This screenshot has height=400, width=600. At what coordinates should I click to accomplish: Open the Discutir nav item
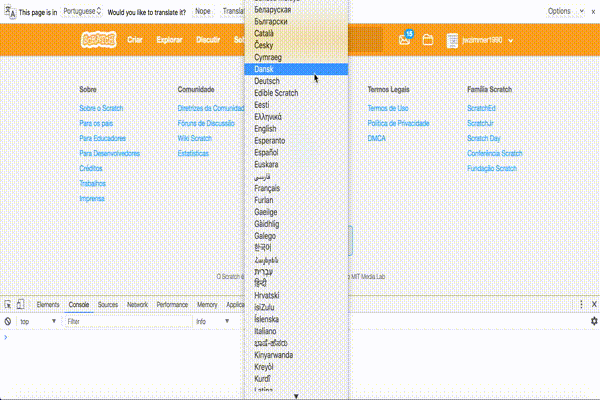tap(208, 40)
